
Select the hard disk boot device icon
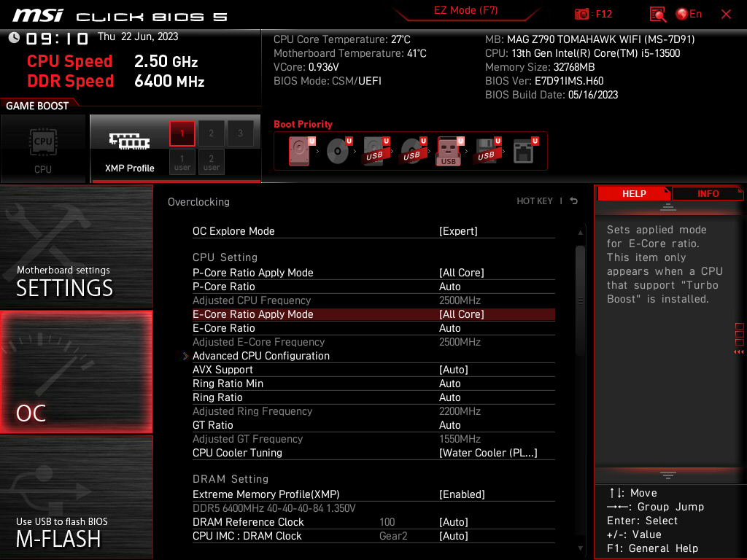point(300,151)
